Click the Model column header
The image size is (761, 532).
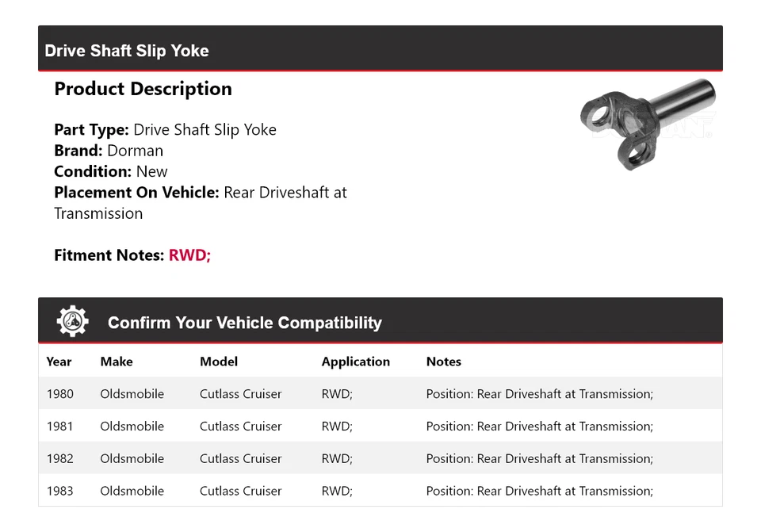(x=219, y=362)
